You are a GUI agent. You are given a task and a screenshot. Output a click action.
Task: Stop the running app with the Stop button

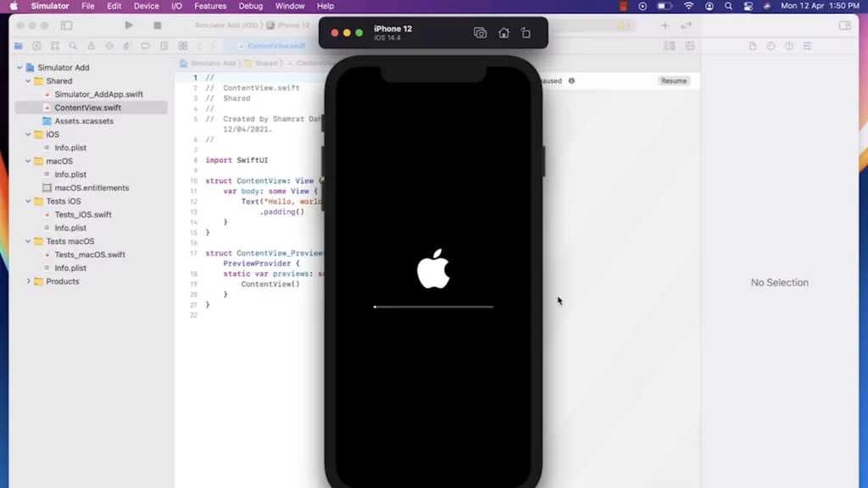point(156,25)
